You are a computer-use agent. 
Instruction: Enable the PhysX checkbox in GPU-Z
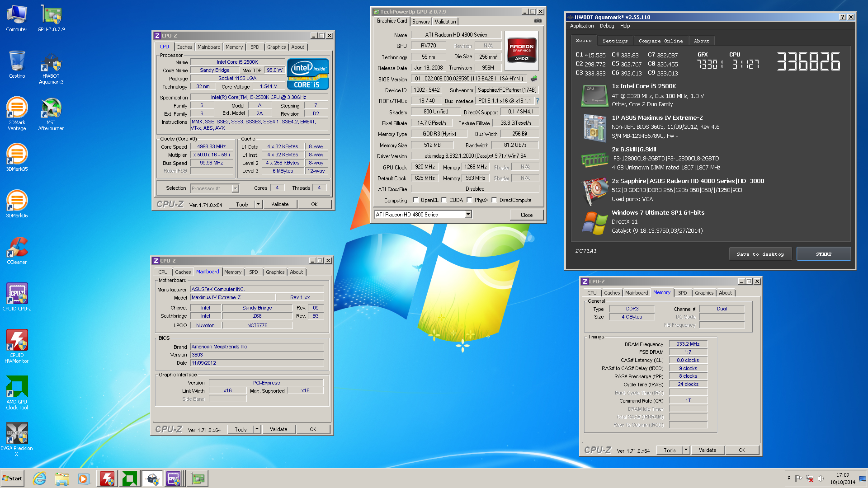tap(469, 200)
